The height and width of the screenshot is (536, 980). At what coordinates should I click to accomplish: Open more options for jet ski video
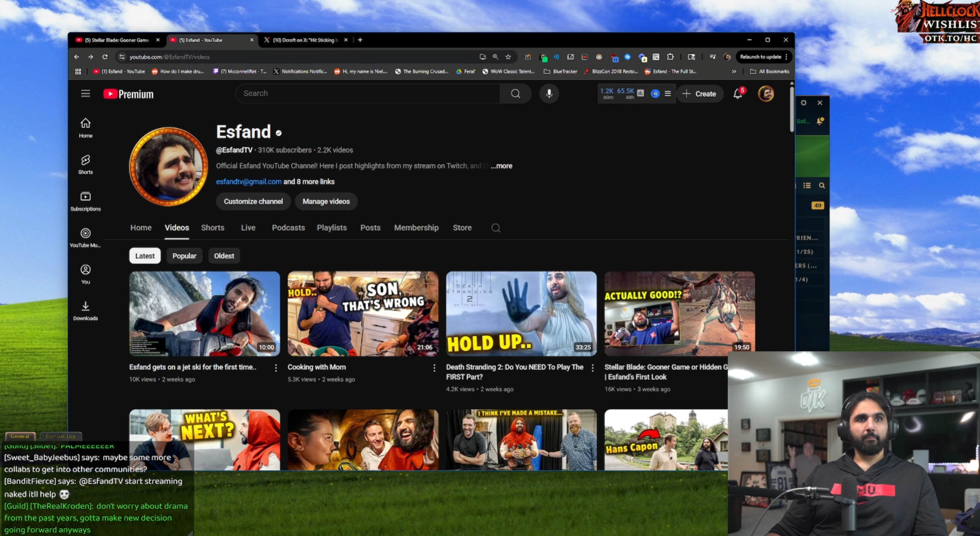click(276, 368)
